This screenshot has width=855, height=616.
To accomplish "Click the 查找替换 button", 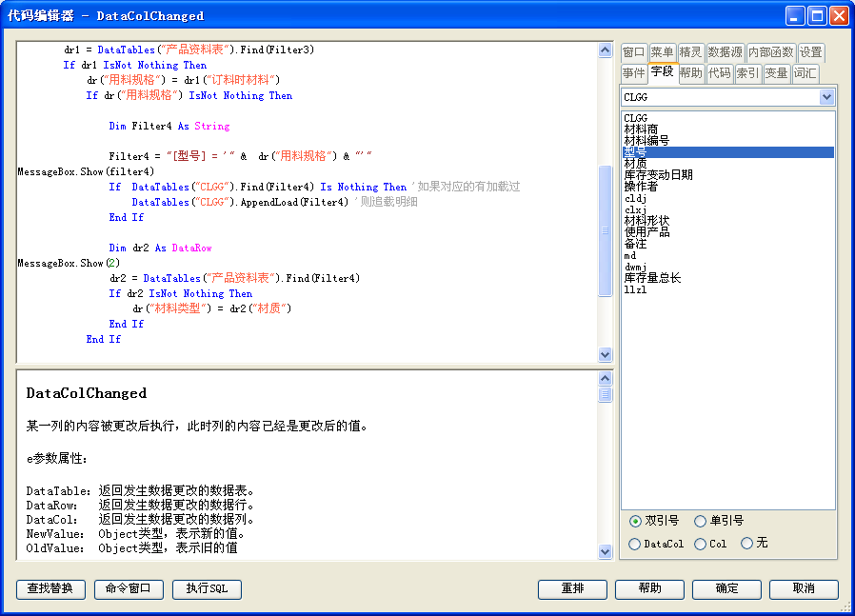I will 50,589.
